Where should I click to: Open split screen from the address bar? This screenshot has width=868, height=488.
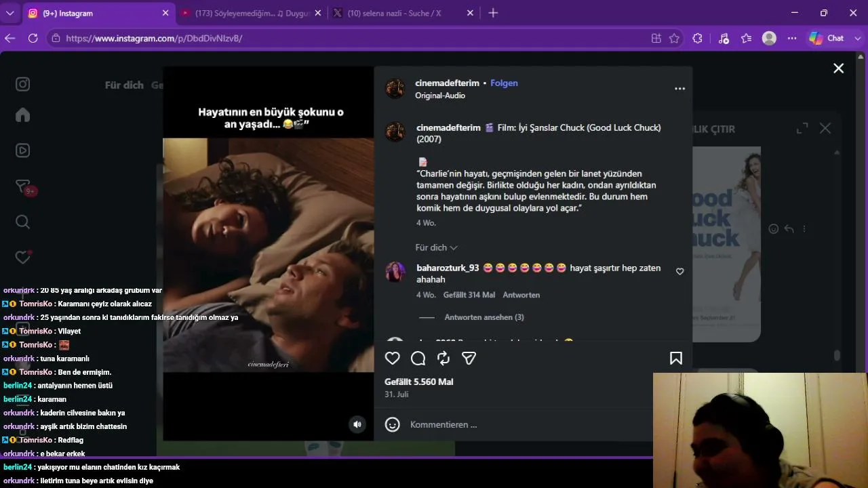pos(656,39)
